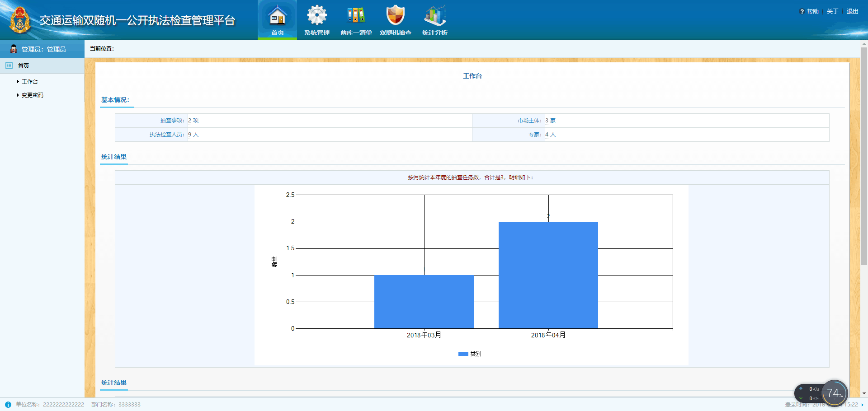Viewport: 868px width, 411px height.
Task: Click the 抽查事项 value 2 项
Action: pyautogui.click(x=193, y=121)
